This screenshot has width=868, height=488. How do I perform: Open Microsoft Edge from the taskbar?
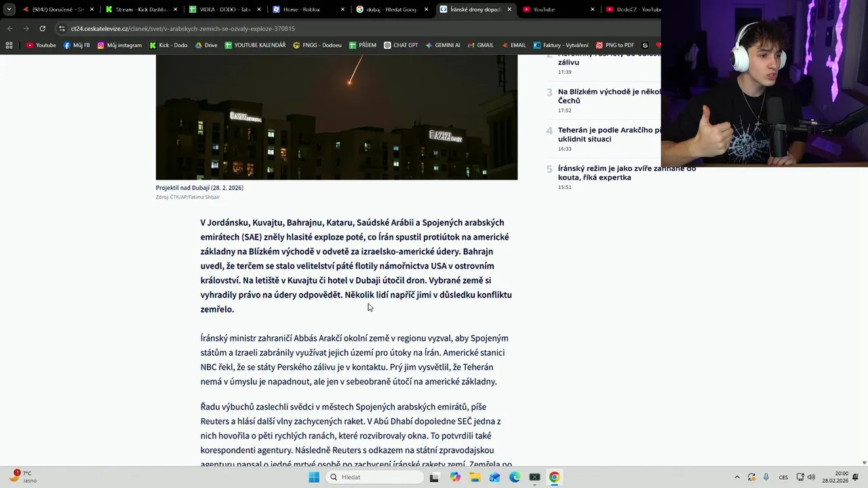click(x=515, y=477)
